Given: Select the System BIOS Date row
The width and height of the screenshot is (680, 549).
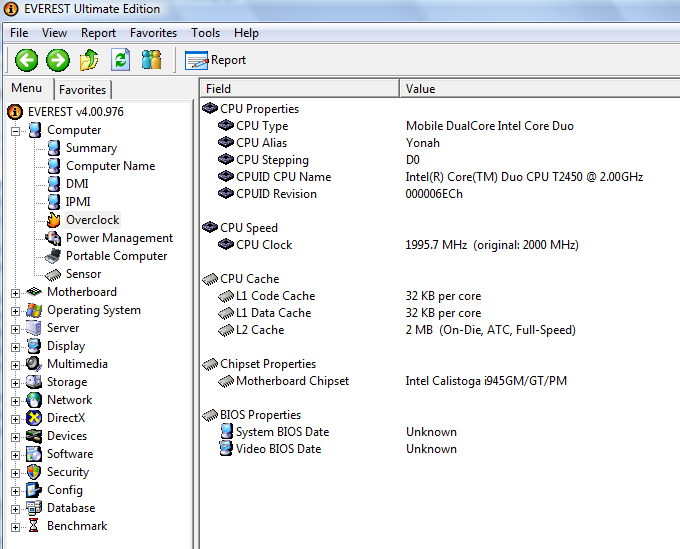Looking at the screenshot, I should click(x=440, y=432).
